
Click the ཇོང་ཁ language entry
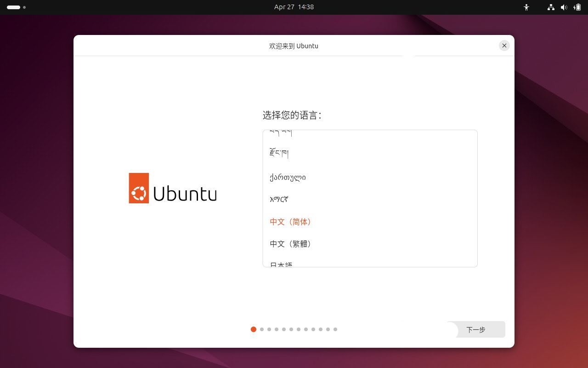click(278, 153)
